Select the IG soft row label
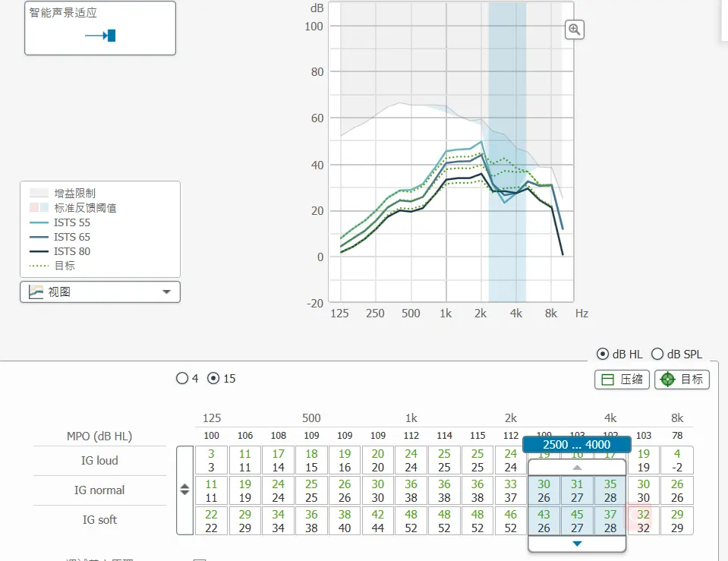The height and width of the screenshot is (561, 728). tap(99, 520)
